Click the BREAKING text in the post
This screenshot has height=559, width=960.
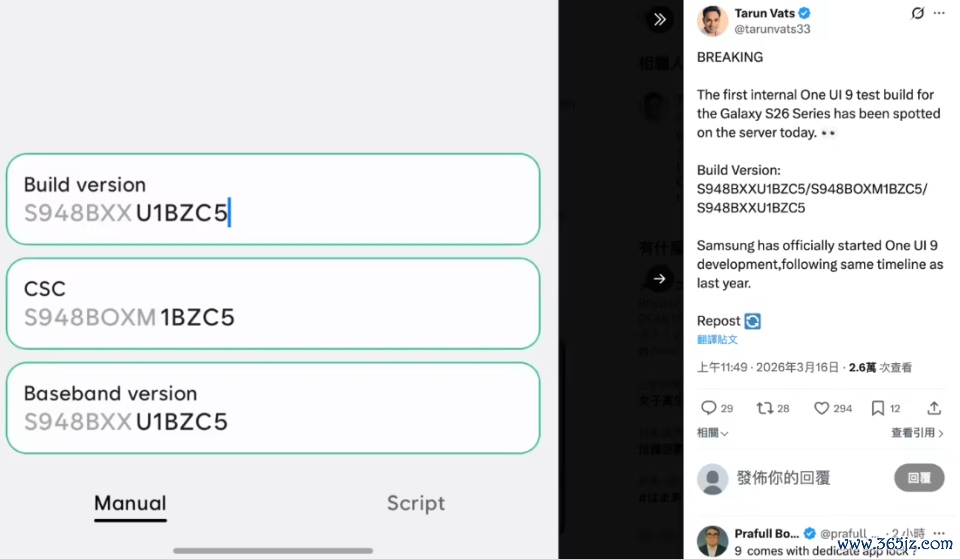tap(730, 57)
